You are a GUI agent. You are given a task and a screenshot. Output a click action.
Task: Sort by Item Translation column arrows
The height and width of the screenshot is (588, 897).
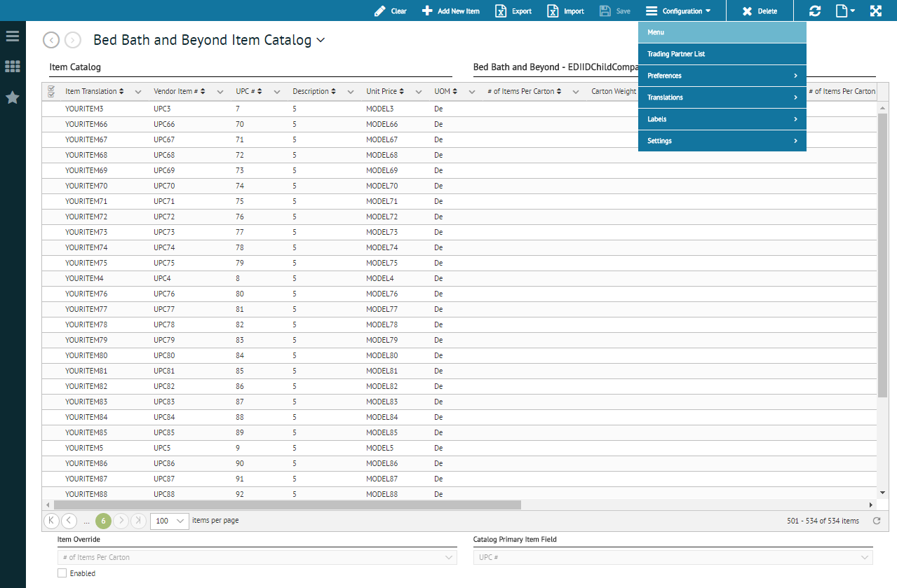[121, 91]
